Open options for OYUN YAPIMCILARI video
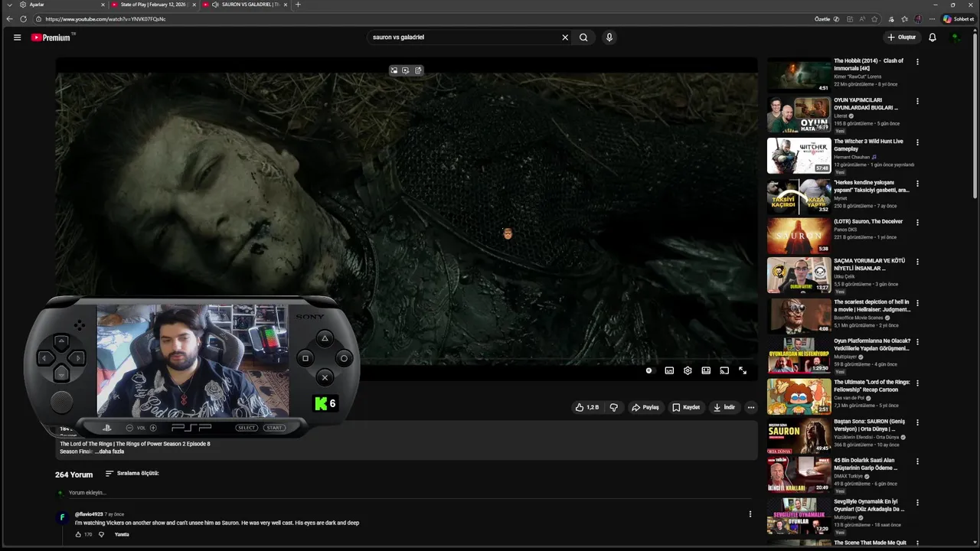The image size is (980, 551). tap(917, 101)
